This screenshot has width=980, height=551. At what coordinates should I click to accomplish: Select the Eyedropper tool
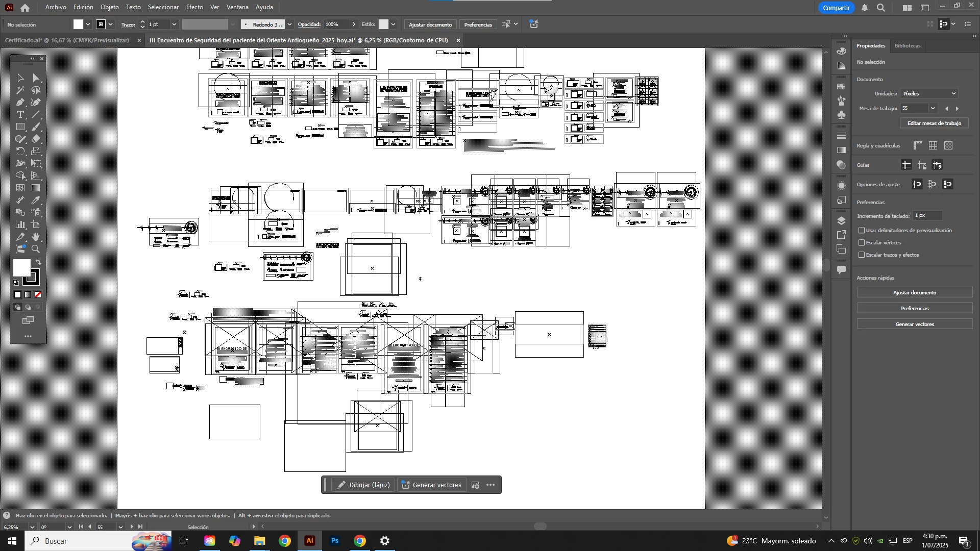(36, 201)
